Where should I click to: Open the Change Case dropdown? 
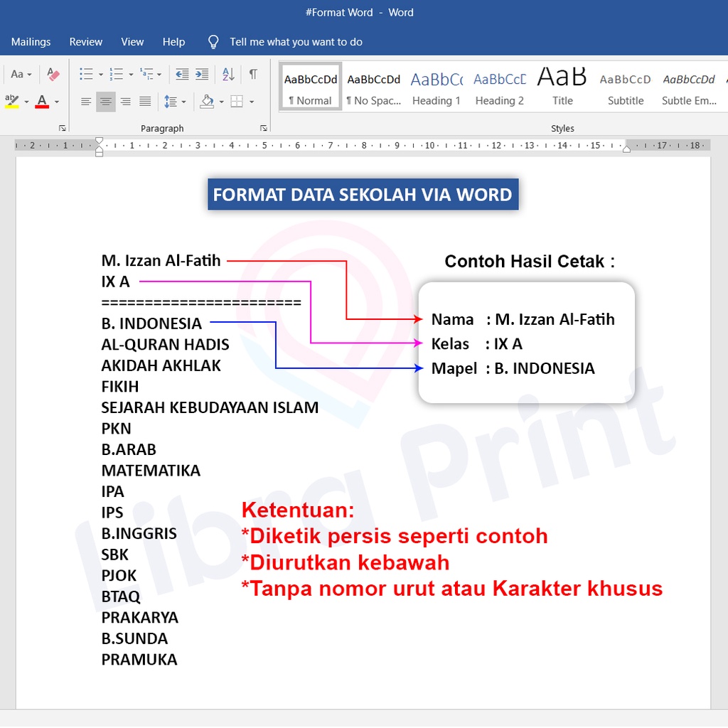click(x=21, y=74)
